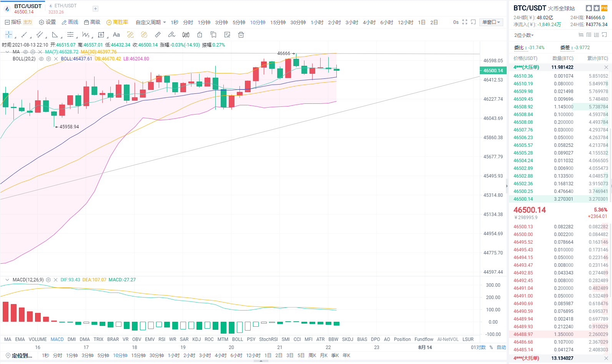Open MACD indicator settings gear
This screenshot has height=364, width=612.
click(x=48, y=280)
